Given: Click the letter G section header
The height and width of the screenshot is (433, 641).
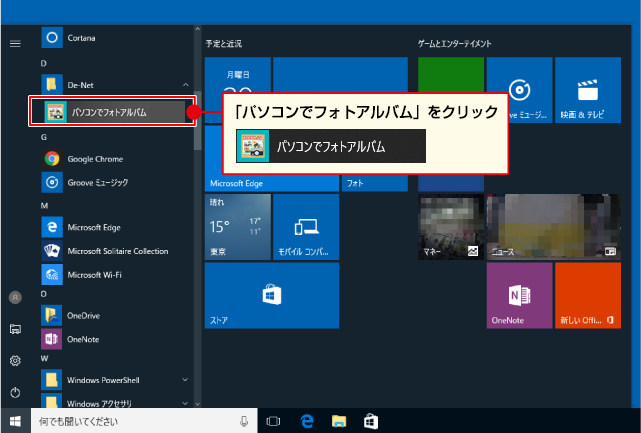Looking at the screenshot, I should [44, 137].
